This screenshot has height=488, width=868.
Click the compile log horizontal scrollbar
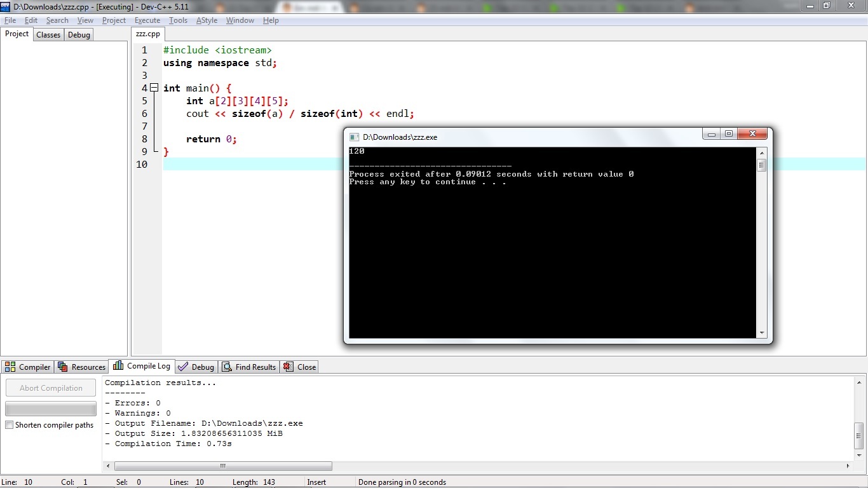[x=222, y=466]
